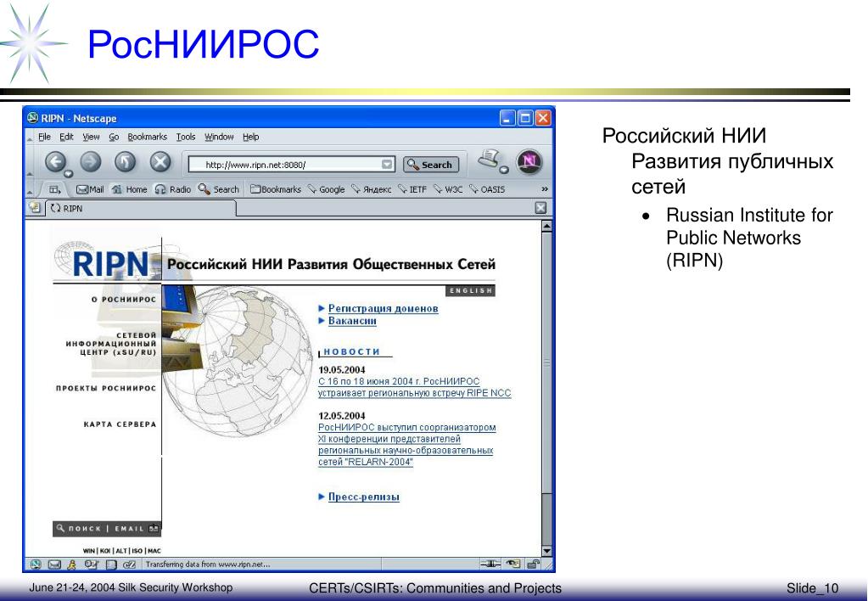Click the online/offline plug icon in status bar
Viewport: 868px width, 601px height.
[x=490, y=564]
